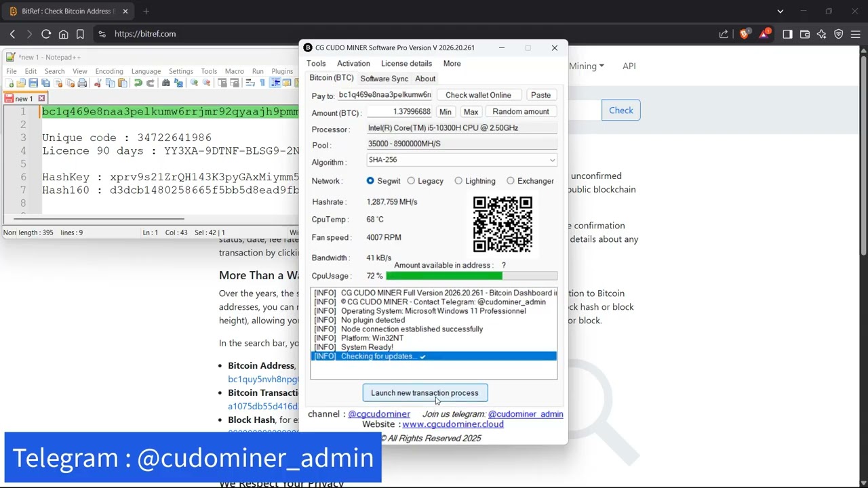Click the New file icon in Notepad++ toolbar
This screenshot has height=488, width=868.
click(x=9, y=83)
